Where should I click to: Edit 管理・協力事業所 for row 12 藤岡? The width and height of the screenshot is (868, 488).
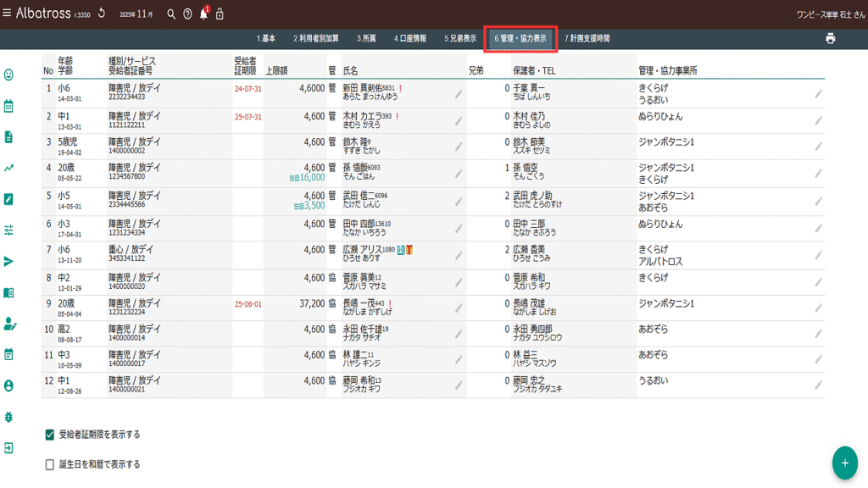point(818,385)
